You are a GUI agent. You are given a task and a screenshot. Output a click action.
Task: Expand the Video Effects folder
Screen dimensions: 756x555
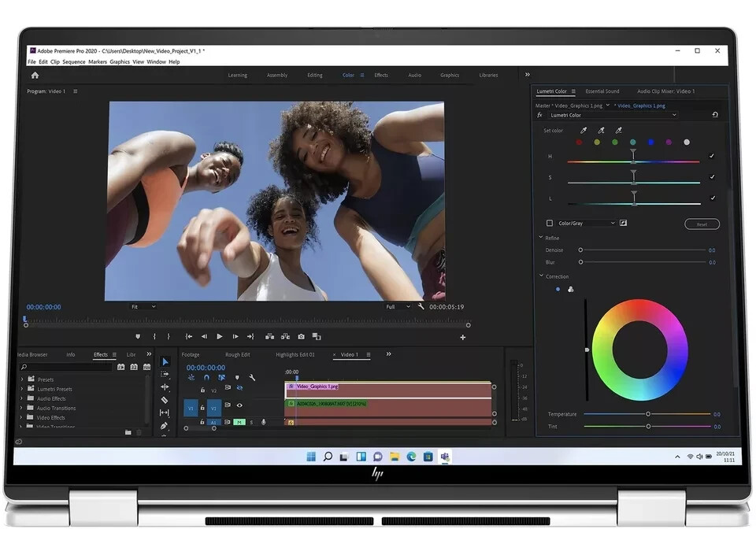22,417
